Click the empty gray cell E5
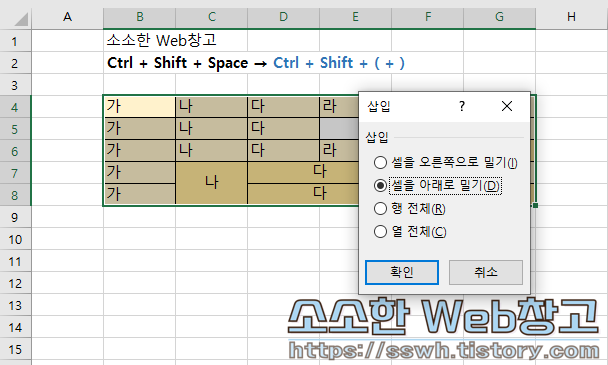 339,129
